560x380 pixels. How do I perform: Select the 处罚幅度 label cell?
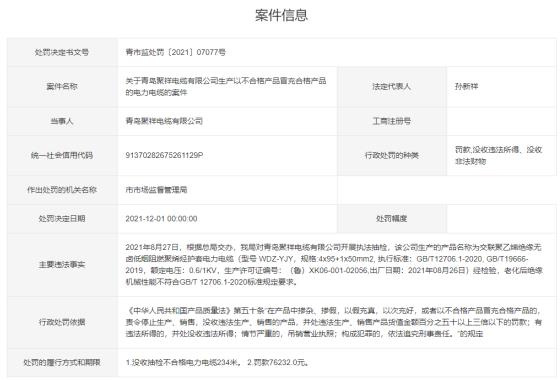[x=392, y=219]
